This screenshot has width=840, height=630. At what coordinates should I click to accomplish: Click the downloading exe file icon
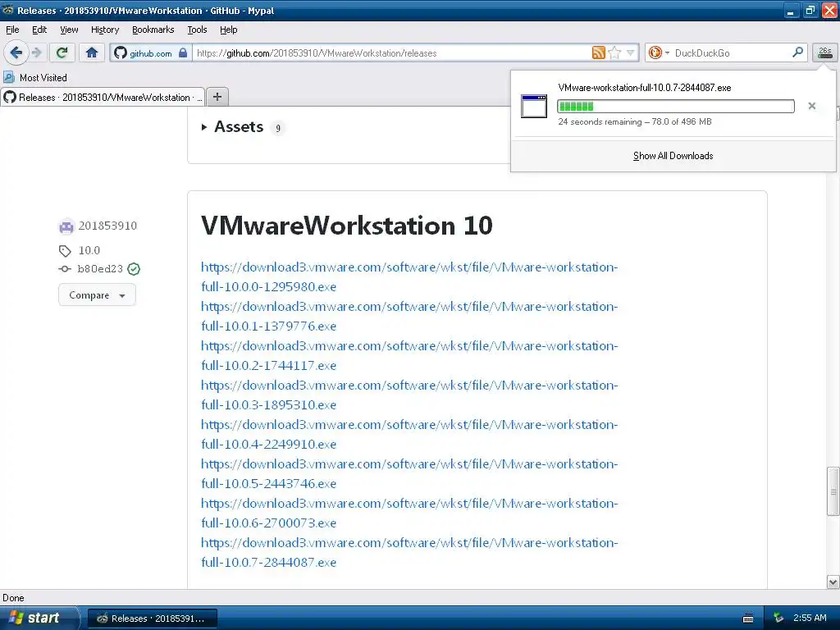[534, 106]
